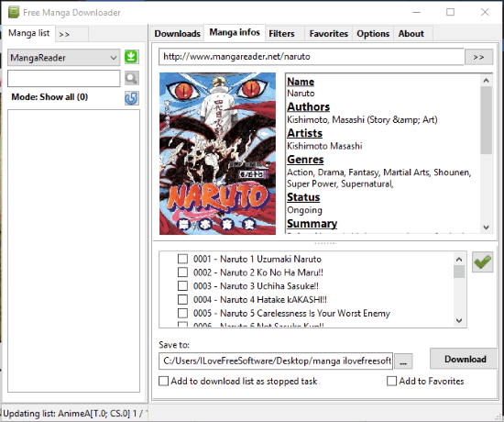
Task: Open the MangaReader site dropdown
Action: [63, 58]
